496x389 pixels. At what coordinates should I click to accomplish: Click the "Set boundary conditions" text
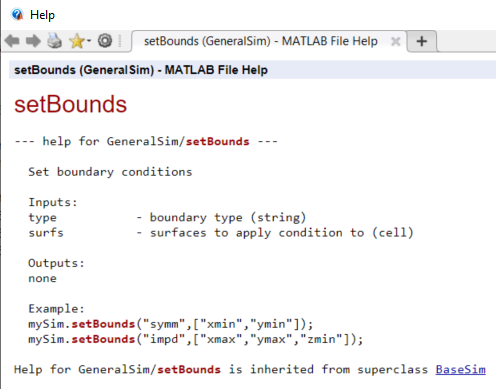110,172
